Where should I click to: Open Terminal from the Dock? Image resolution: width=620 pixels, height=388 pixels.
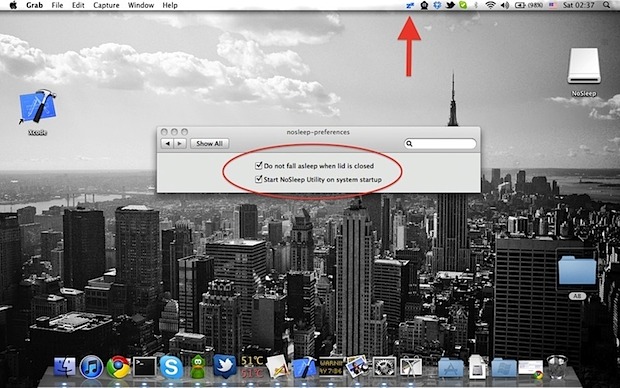(x=144, y=367)
